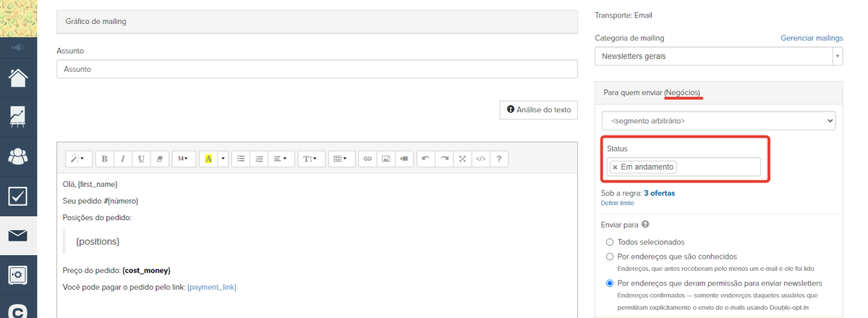The height and width of the screenshot is (318, 868).
Task: Insert a picture into the email body
Action: pyautogui.click(x=386, y=158)
